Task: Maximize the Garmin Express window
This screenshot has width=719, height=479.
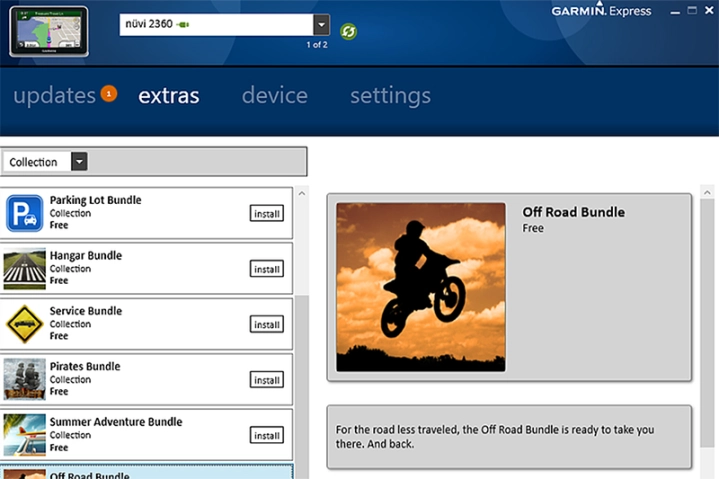Action: click(x=692, y=11)
